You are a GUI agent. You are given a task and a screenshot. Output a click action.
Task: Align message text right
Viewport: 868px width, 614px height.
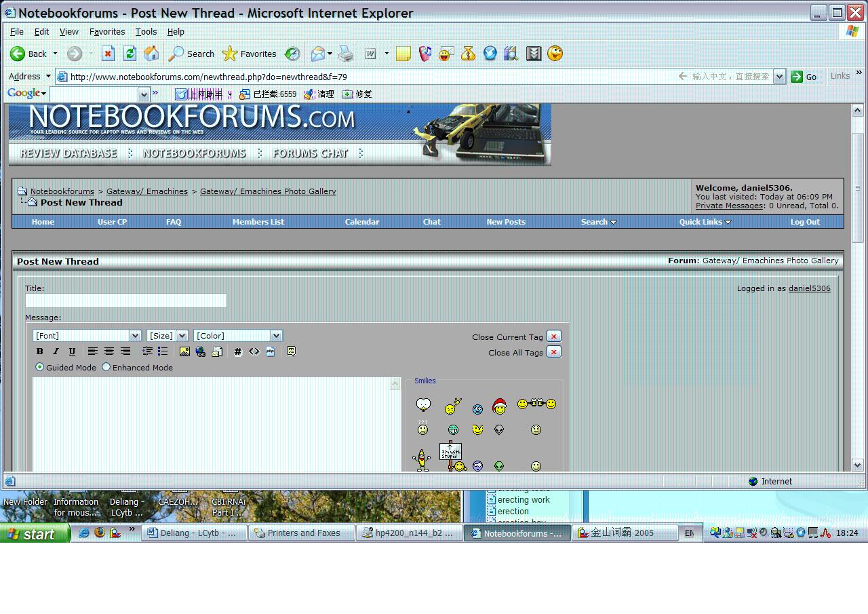coord(125,351)
